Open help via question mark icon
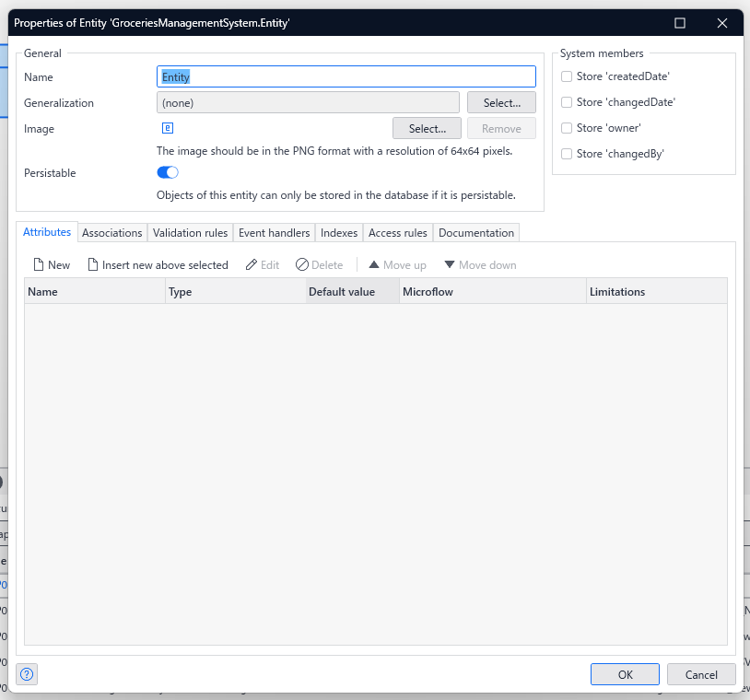The height and width of the screenshot is (700, 750). coord(27,674)
